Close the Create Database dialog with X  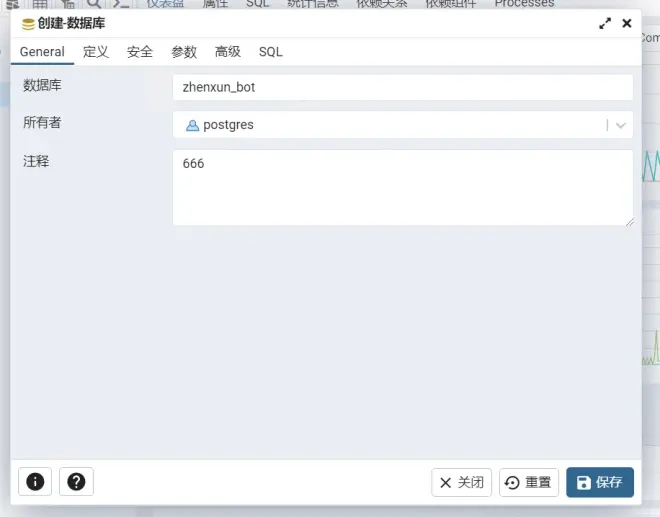click(x=627, y=23)
